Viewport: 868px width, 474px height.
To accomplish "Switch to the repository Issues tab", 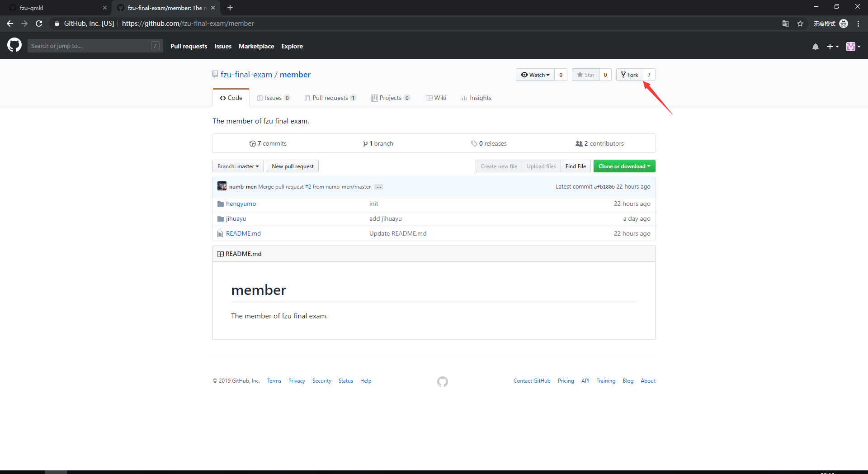I will 273,98.
